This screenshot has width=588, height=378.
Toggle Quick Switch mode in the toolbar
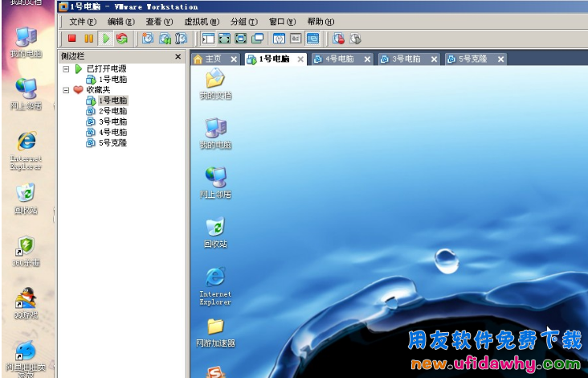tap(241, 38)
